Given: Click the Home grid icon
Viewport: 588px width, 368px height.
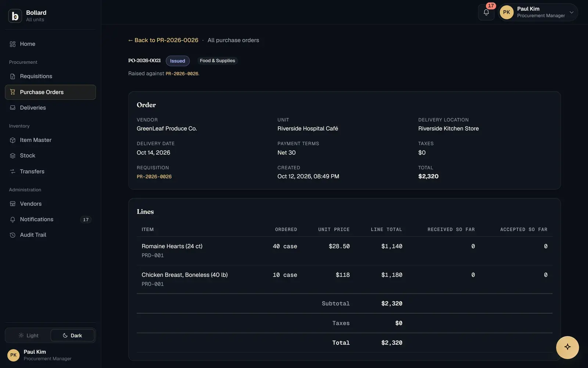Looking at the screenshot, I should 12,44.
